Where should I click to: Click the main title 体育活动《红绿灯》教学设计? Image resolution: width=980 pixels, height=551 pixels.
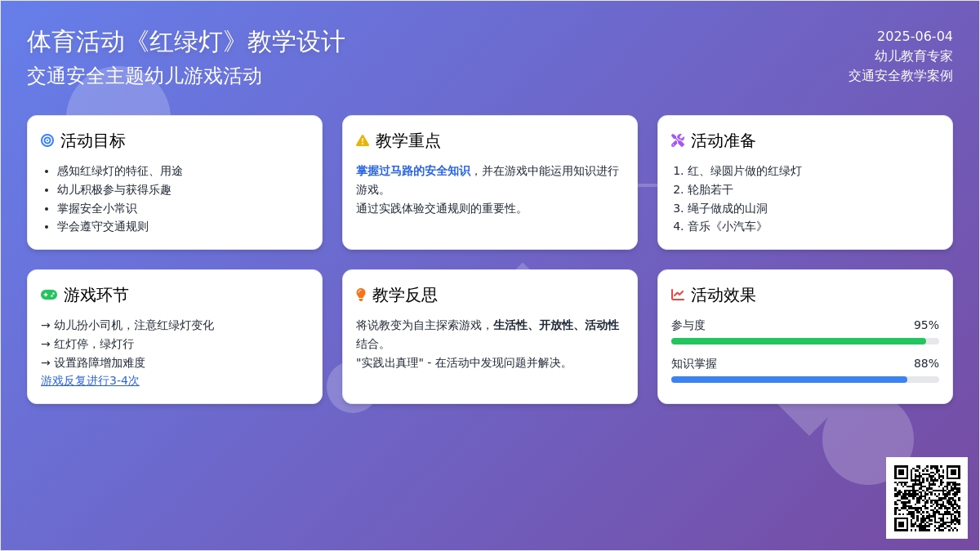pos(186,42)
